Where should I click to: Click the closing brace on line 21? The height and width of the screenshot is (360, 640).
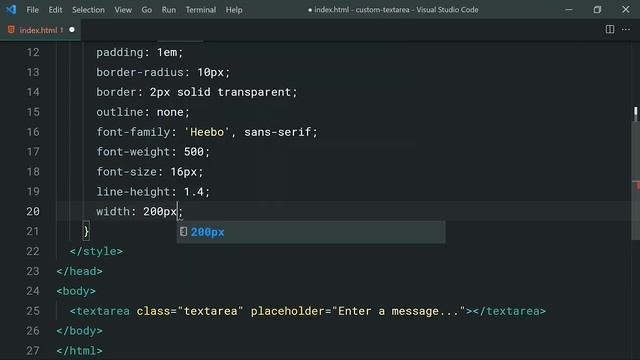(86, 232)
